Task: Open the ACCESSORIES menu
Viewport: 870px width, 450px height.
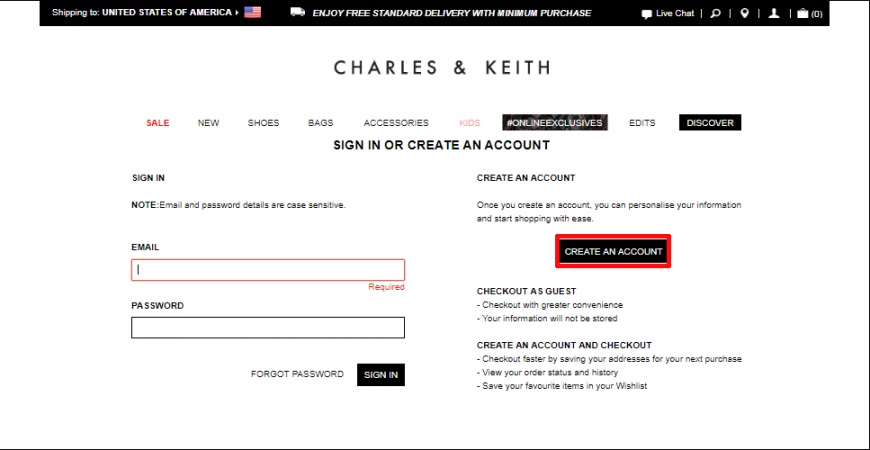Action: (396, 123)
